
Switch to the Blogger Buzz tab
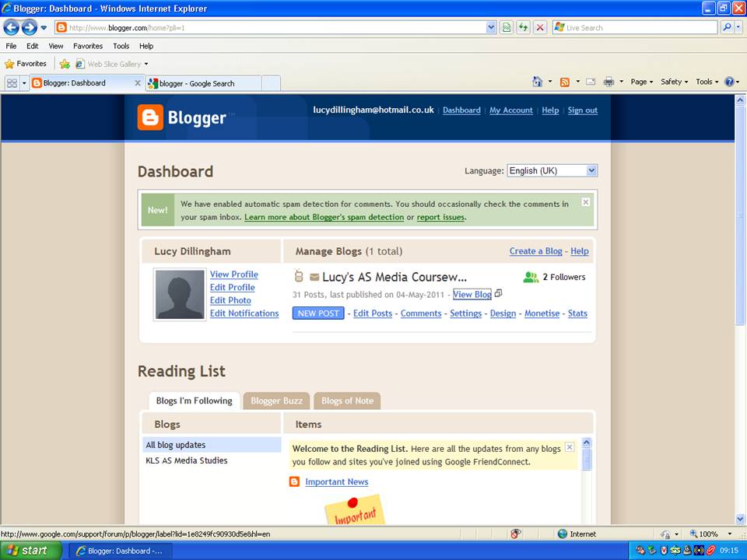point(276,401)
